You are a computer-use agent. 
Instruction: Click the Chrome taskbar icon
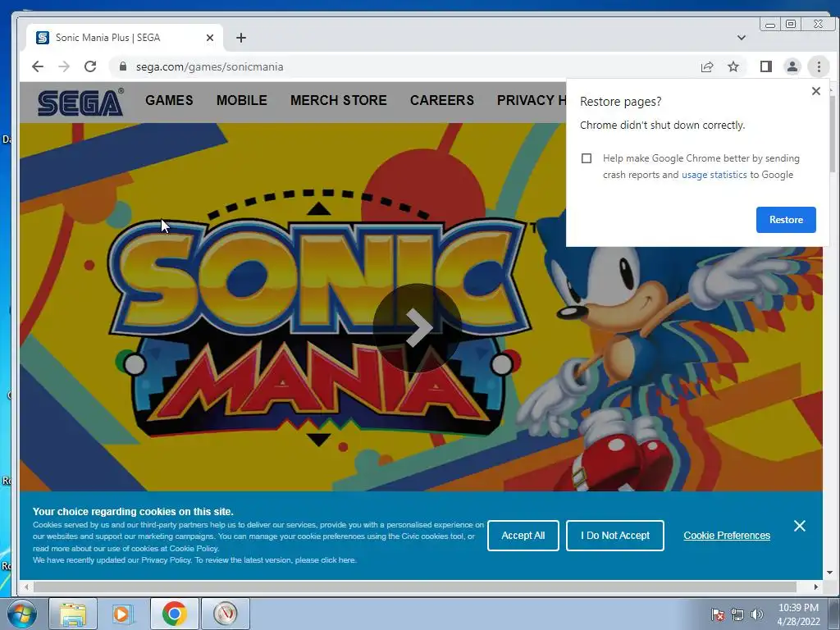pos(174,614)
